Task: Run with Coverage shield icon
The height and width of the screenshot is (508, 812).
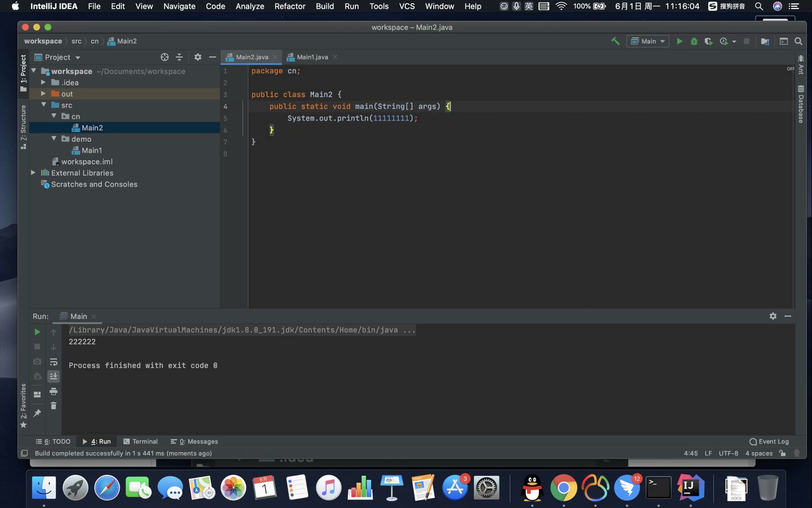Action: [x=708, y=41]
